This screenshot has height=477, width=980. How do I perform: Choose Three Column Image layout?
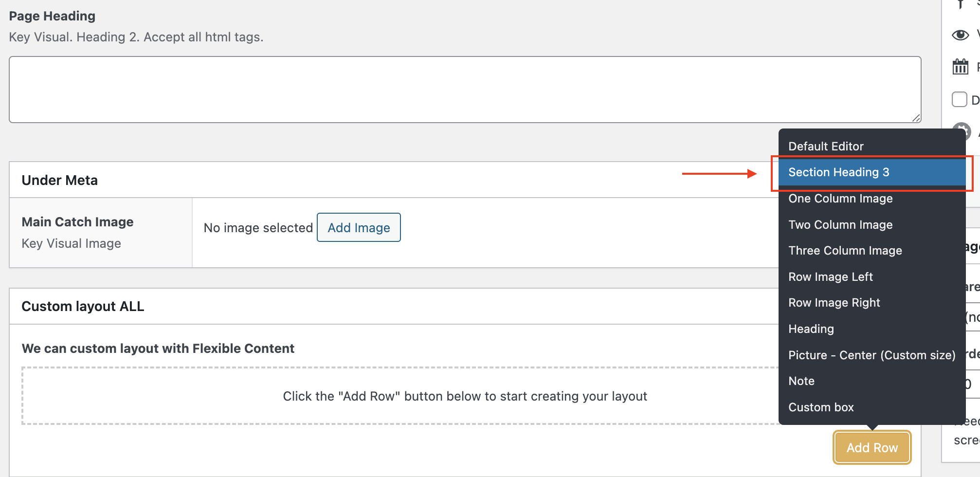pyautogui.click(x=845, y=251)
